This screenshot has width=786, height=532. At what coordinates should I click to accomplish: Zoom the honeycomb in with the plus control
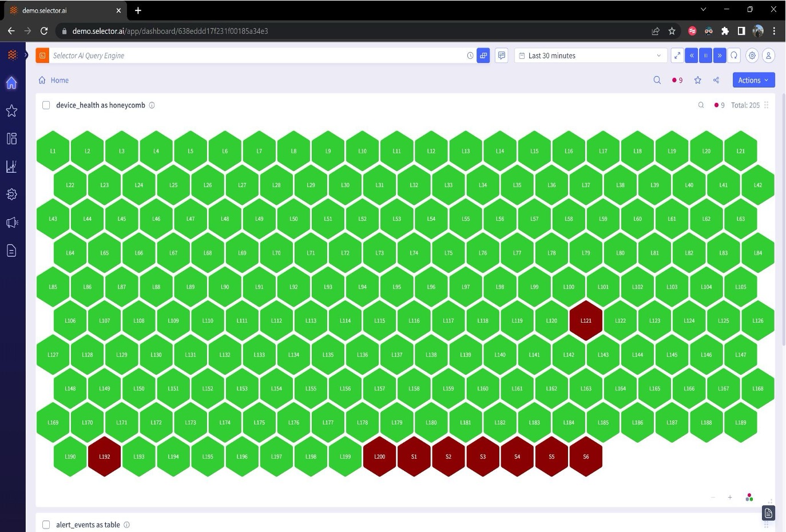[730, 497]
